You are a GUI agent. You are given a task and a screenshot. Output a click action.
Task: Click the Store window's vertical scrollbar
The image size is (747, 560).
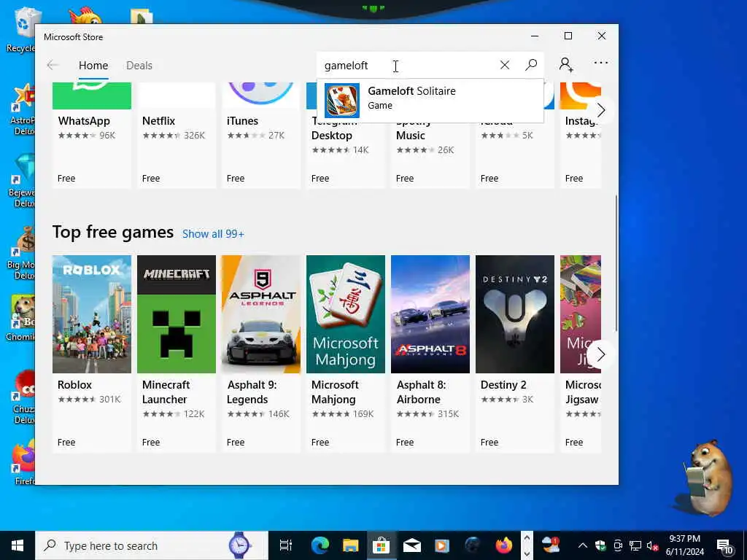[616, 262]
